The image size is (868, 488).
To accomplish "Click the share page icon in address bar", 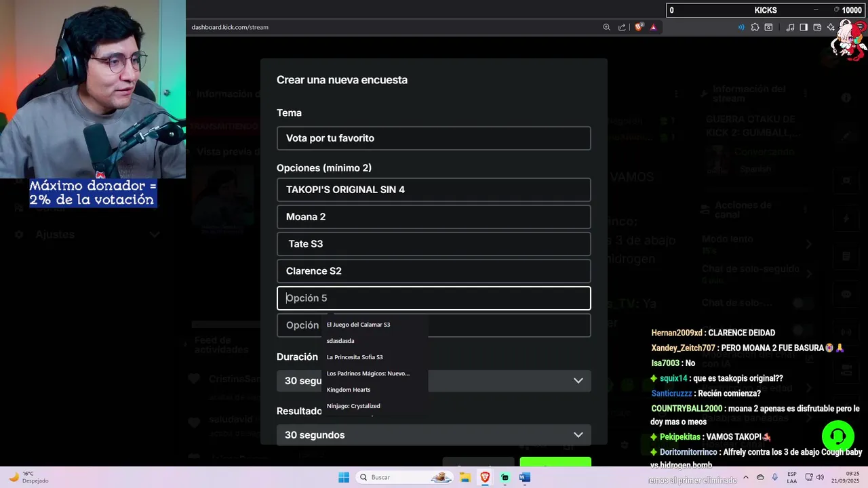I will click(622, 27).
